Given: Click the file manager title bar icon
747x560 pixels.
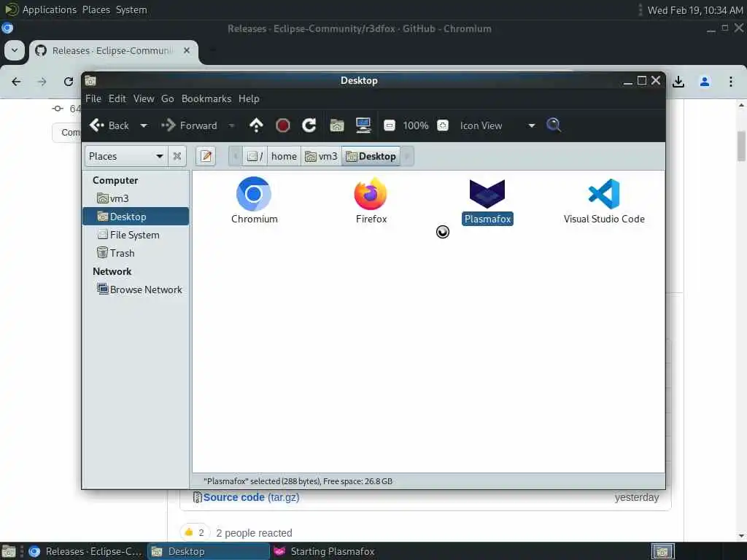Looking at the screenshot, I should 90,80.
